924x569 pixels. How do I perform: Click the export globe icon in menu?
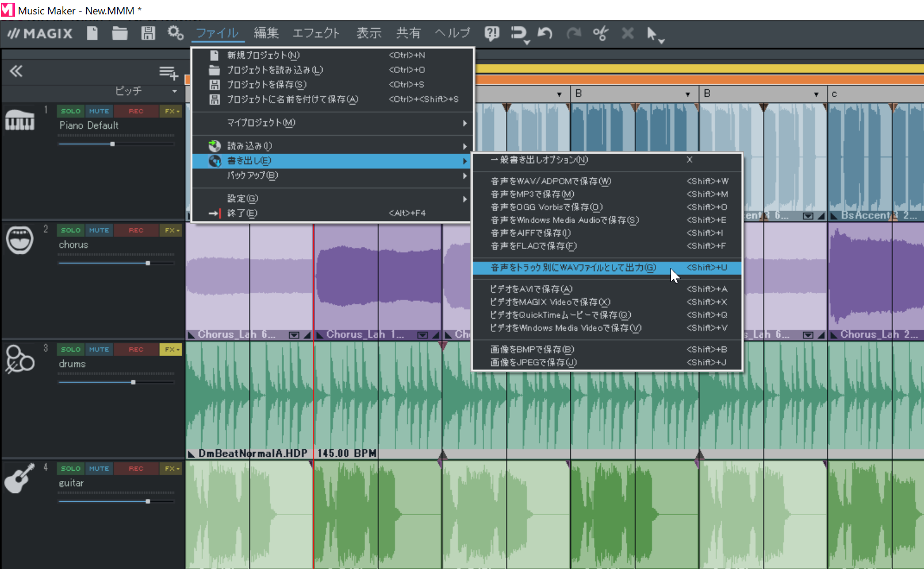coord(214,161)
